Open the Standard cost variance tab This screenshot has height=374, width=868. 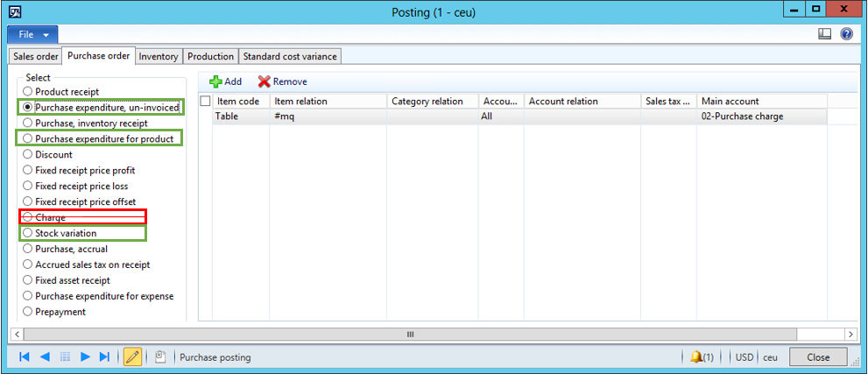pos(289,56)
